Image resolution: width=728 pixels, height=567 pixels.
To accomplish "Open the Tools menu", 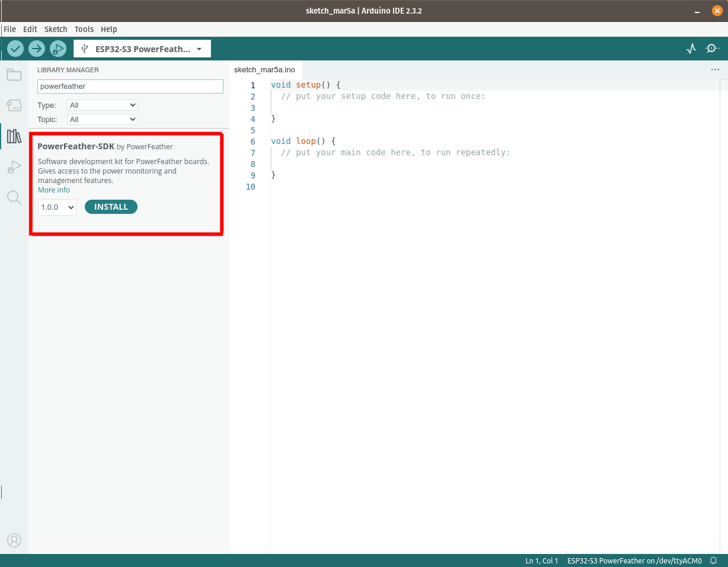I will point(84,29).
